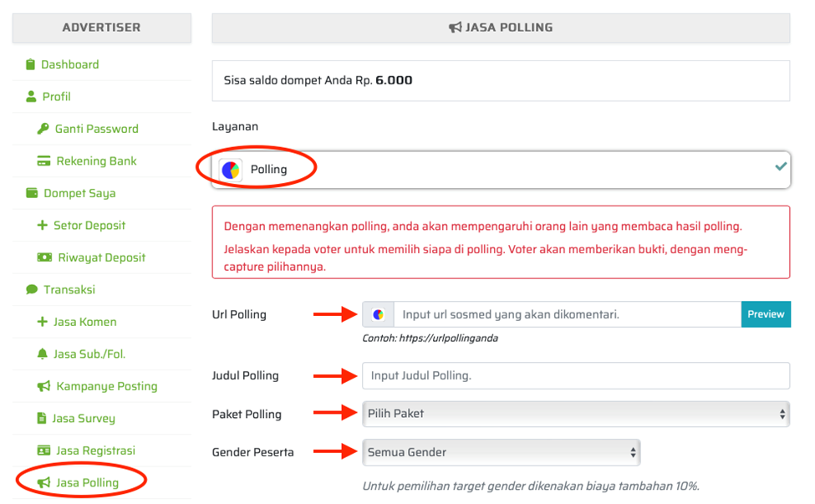The width and height of the screenshot is (815, 504).
Task: Open the Jasa Komen menu item
Action: point(84,322)
